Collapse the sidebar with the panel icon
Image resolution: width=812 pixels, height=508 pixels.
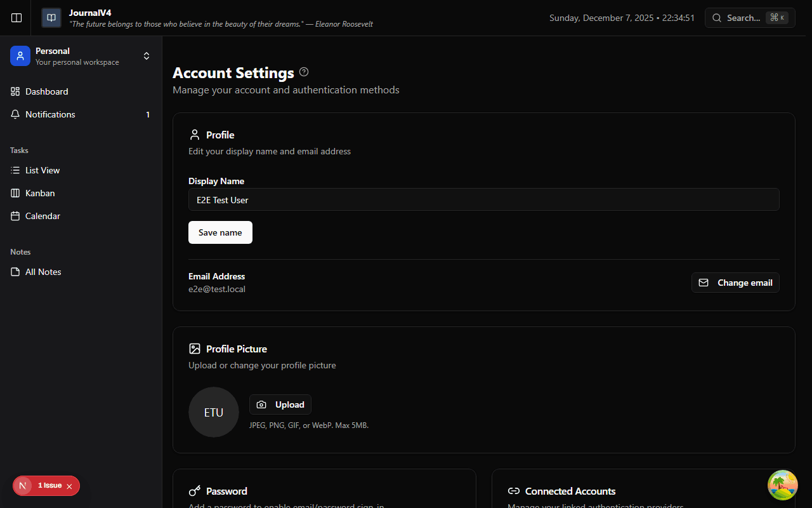16,18
